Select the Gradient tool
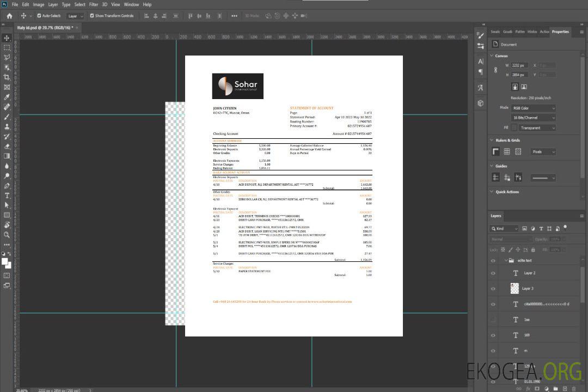This screenshot has width=588, height=392. pyautogui.click(x=7, y=156)
